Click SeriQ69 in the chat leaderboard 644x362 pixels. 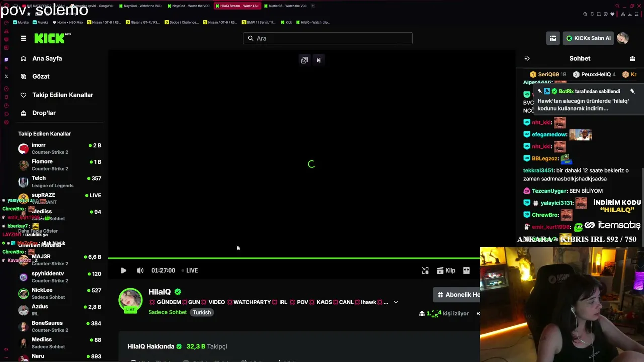[547, 74]
